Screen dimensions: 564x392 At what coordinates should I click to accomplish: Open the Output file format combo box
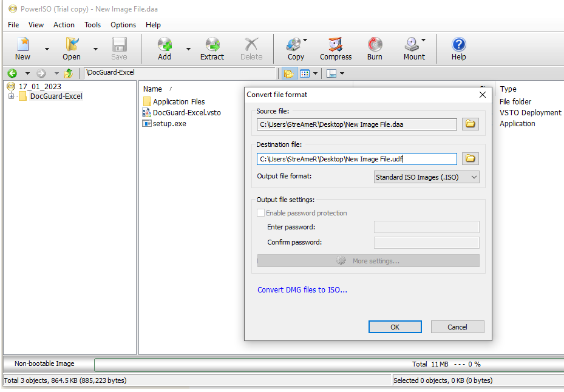pyautogui.click(x=427, y=177)
